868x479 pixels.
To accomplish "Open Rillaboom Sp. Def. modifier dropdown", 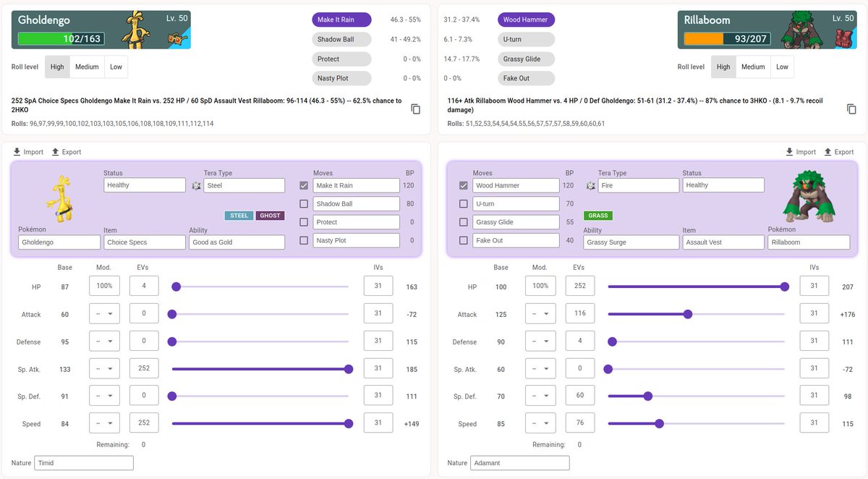I will coord(540,396).
